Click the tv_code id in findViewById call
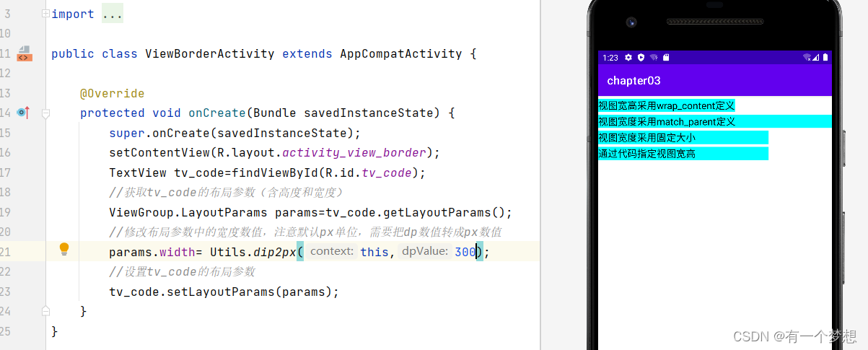Viewport: 868px width, 350px height. (x=386, y=172)
